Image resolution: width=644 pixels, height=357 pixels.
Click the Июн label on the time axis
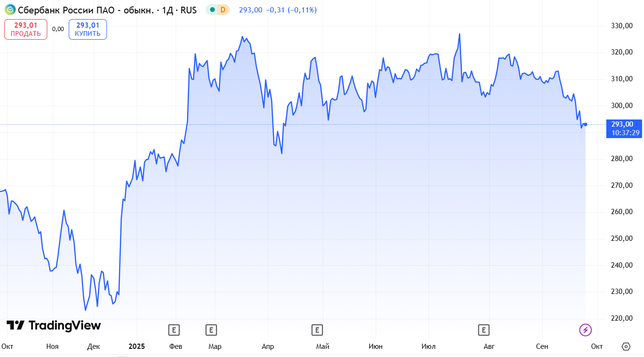point(376,346)
